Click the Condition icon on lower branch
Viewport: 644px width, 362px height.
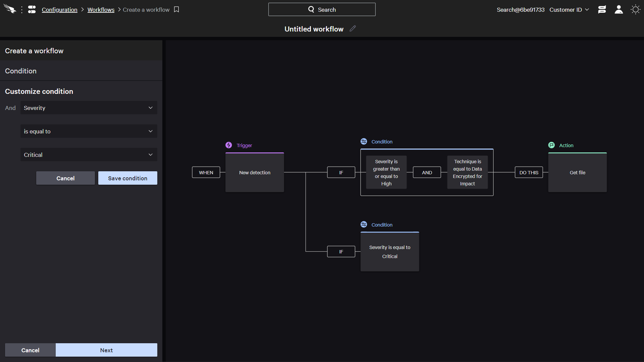tap(364, 225)
